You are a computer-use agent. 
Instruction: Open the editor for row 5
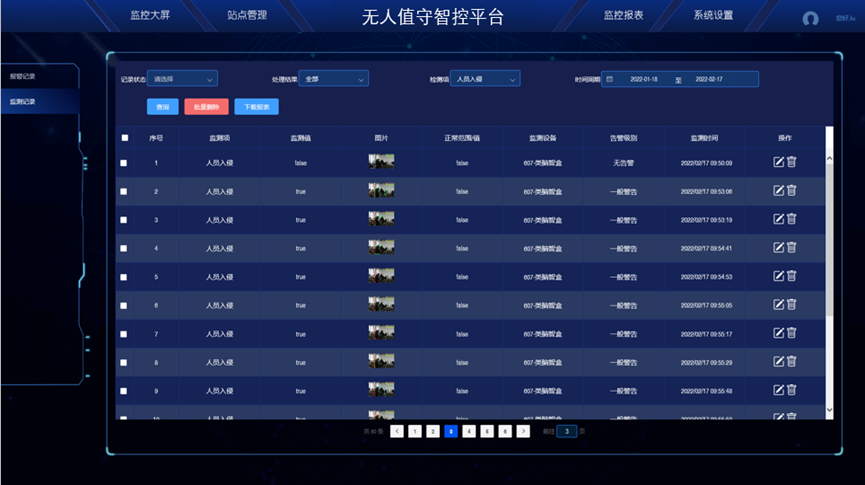(779, 276)
